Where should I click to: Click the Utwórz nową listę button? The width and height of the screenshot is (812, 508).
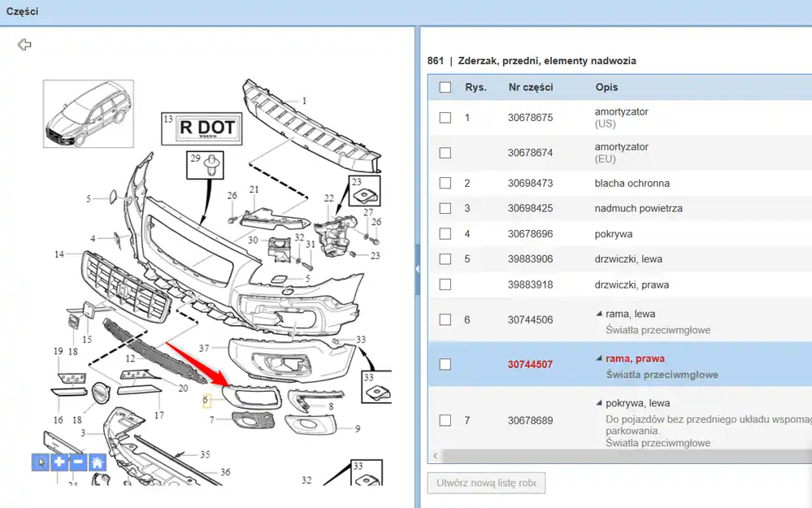[x=486, y=483]
